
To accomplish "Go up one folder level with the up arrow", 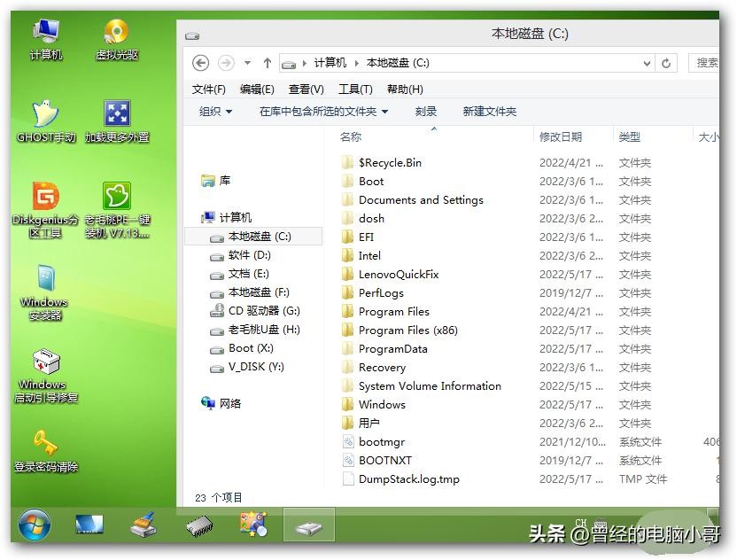I will click(267, 63).
